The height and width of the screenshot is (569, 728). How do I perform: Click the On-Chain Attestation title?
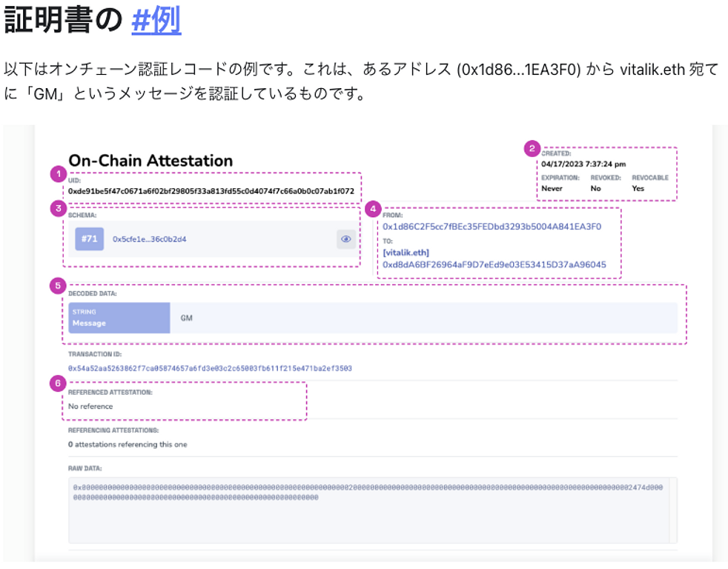150,161
